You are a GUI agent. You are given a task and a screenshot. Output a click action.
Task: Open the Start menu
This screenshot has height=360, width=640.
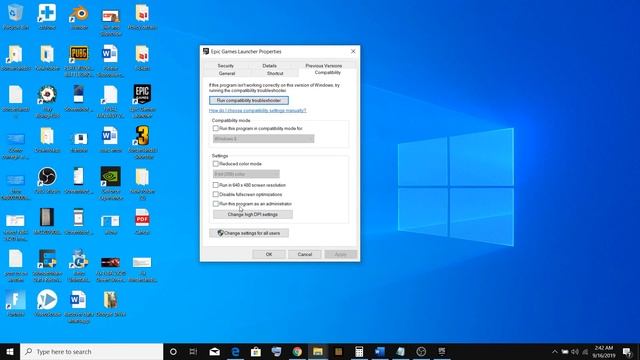click(10, 351)
